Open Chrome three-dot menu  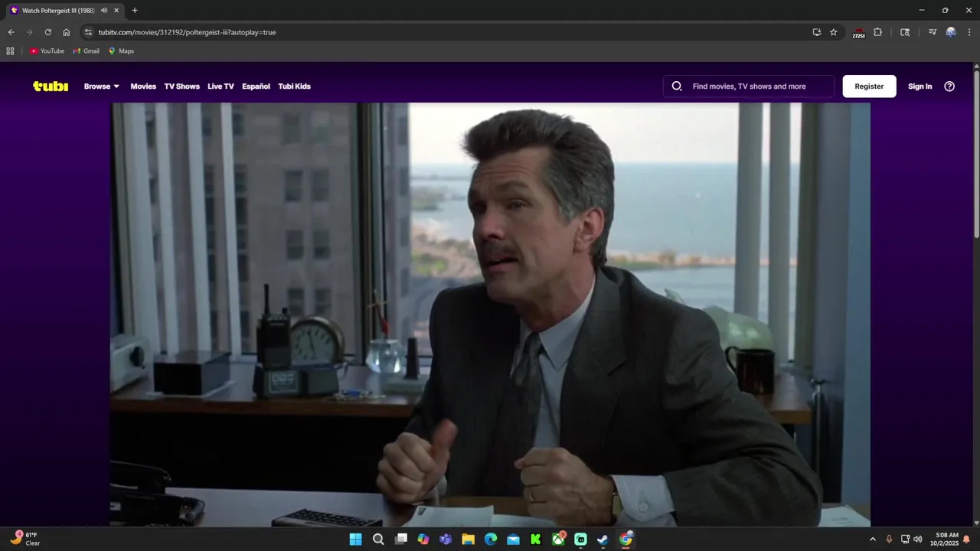pyautogui.click(x=969, y=32)
